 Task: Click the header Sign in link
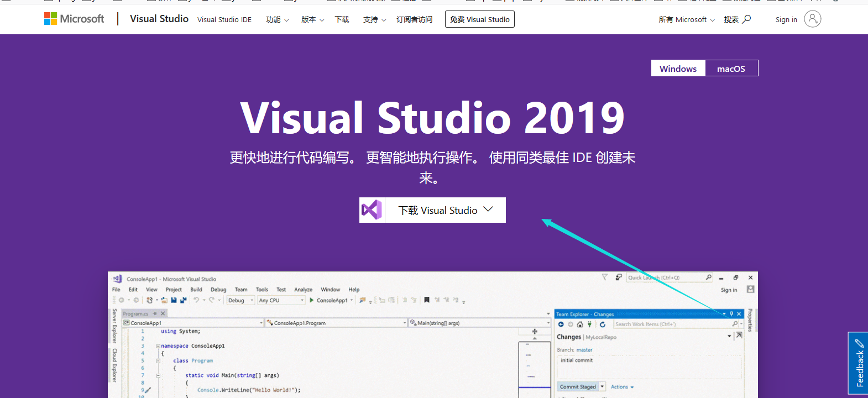coord(786,19)
